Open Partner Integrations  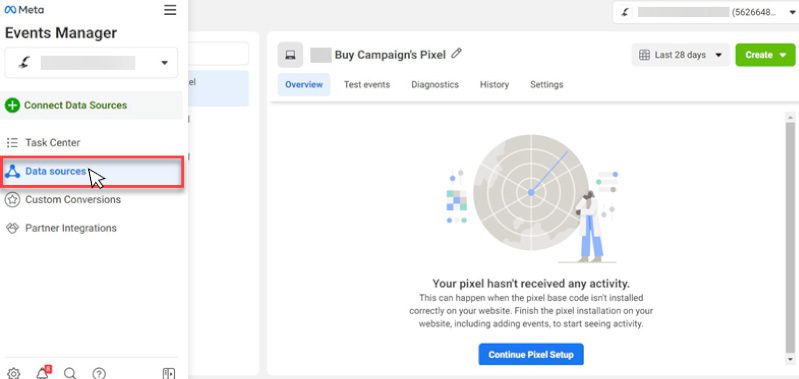click(71, 228)
